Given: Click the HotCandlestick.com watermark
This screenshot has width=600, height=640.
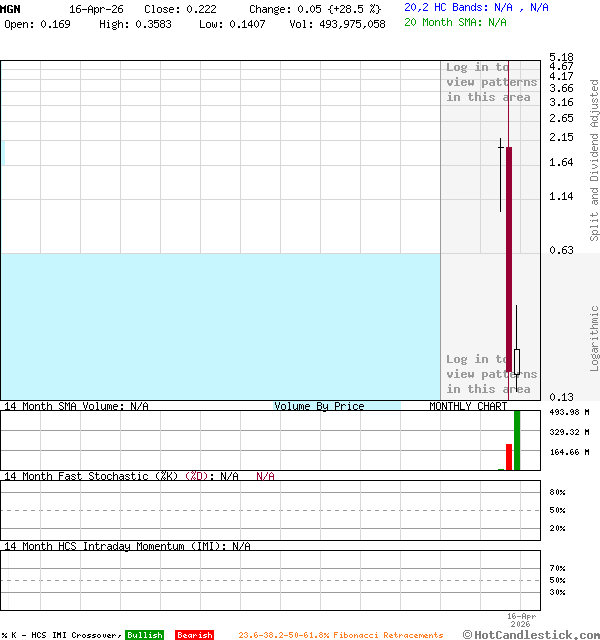Looking at the screenshot, I should 530,634.
